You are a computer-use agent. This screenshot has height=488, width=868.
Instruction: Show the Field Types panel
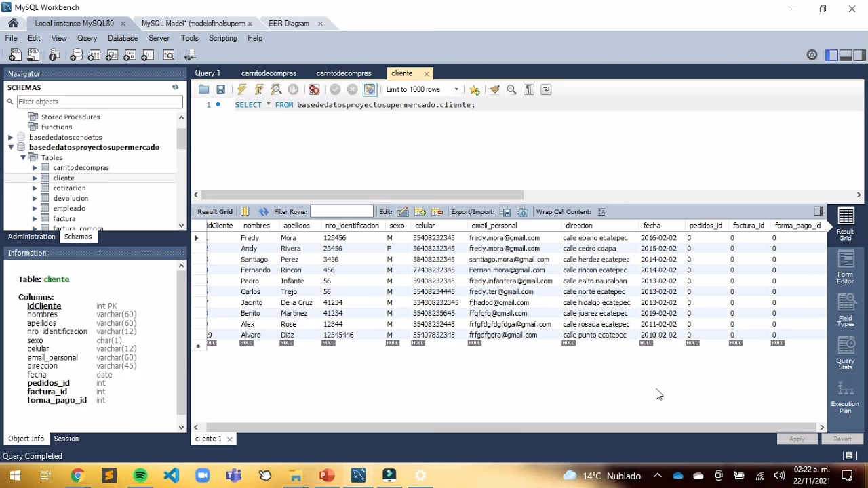846,311
